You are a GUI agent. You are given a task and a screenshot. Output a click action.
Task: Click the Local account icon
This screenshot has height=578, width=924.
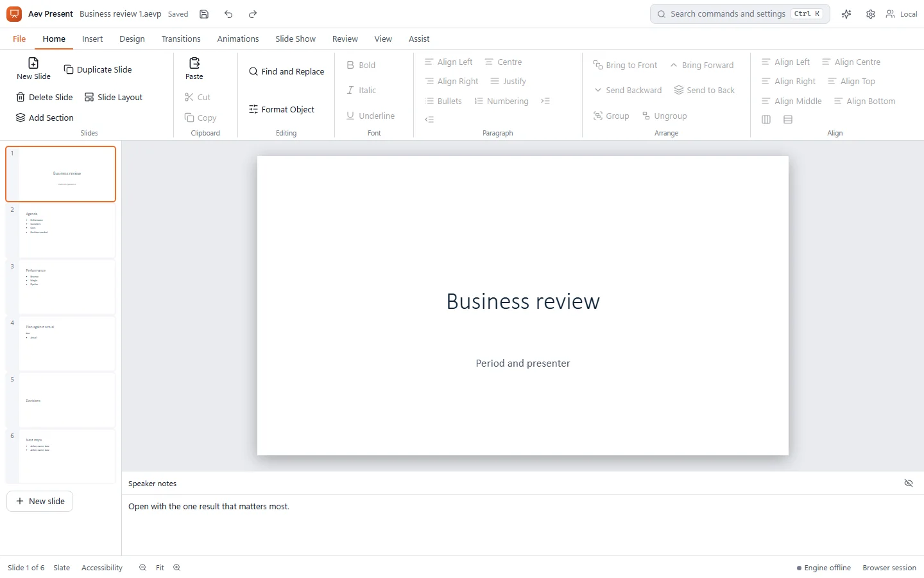tap(902, 14)
